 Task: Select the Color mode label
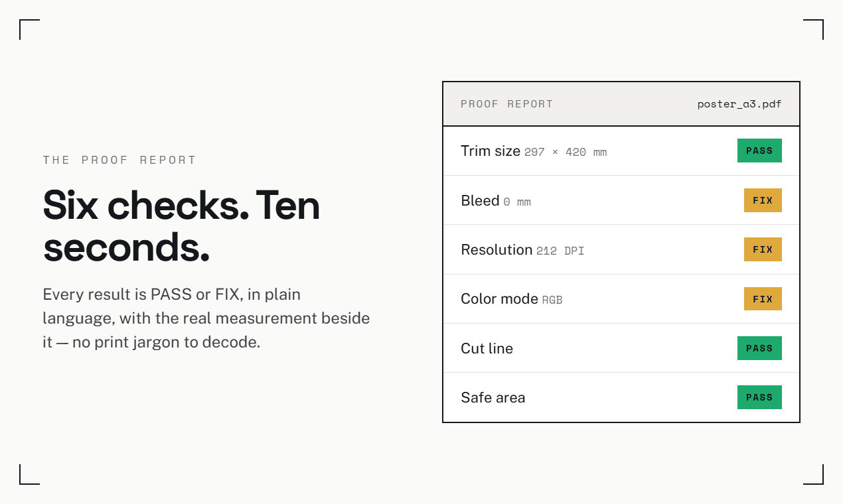(x=499, y=299)
